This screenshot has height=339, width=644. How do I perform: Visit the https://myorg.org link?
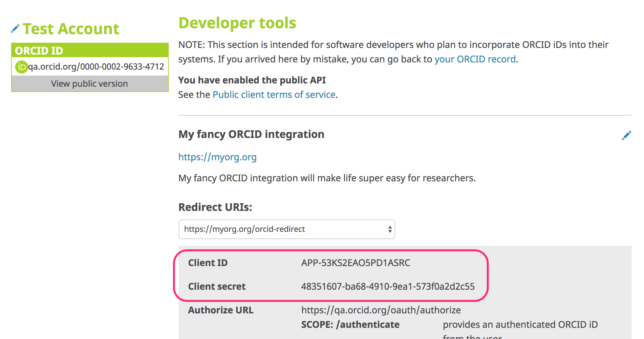217,157
